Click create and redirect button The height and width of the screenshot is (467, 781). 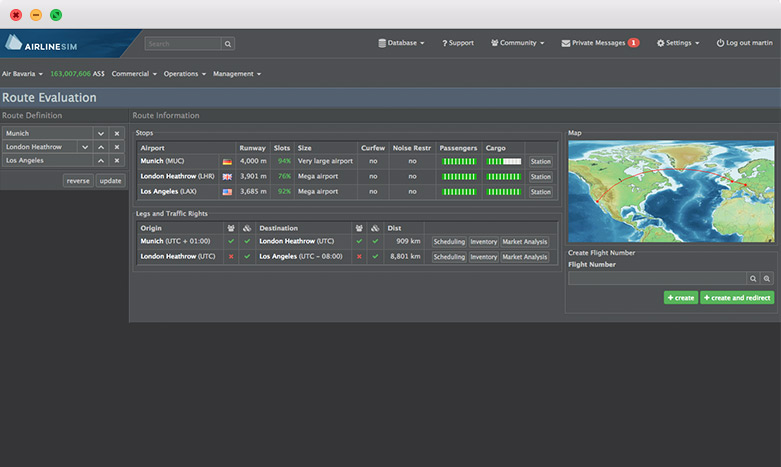[x=737, y=298]
